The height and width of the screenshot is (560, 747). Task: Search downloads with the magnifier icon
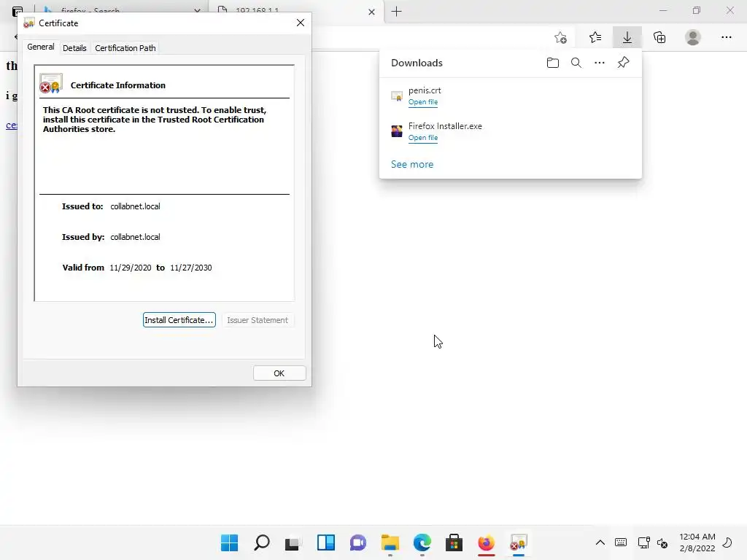576,63
